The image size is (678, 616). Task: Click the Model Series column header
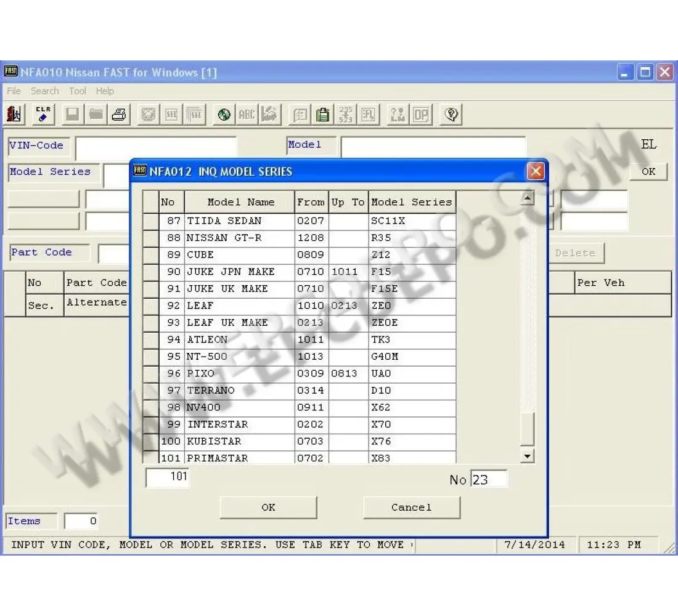coord(412,202)
